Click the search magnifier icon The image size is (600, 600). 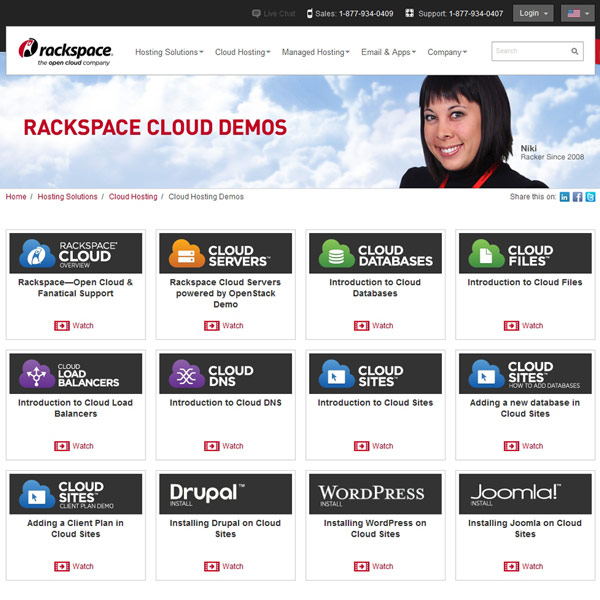coord(574,51)
